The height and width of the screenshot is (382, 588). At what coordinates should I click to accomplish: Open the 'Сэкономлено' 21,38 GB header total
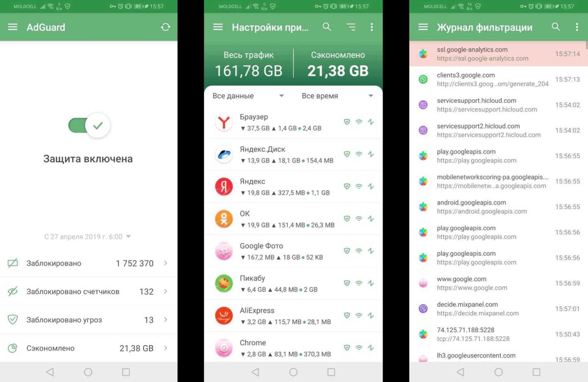click(338, 64)
